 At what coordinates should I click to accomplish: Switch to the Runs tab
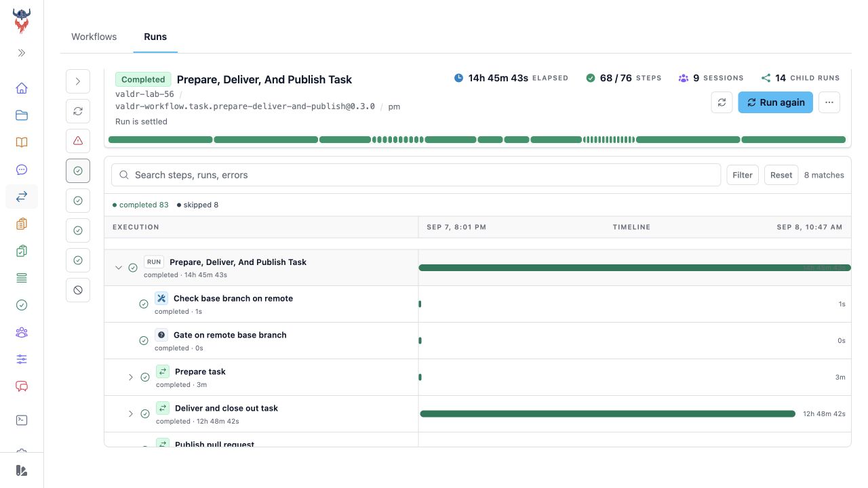155,37
